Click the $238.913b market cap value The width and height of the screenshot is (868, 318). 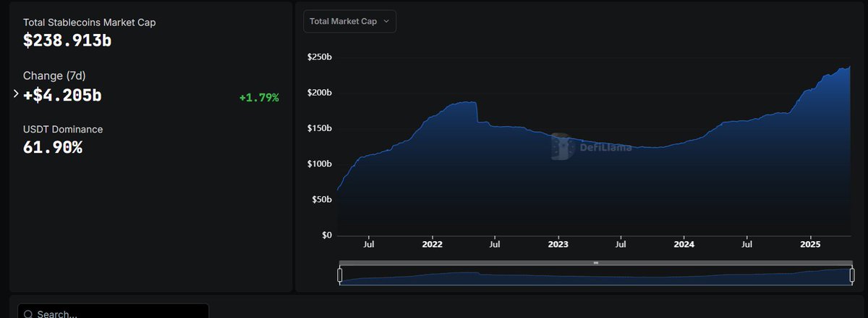(67, 41)
